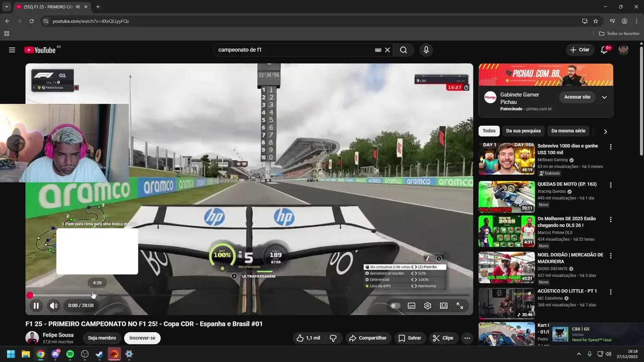
Task: Pause the video playback
Action: [x=36, y=305]
